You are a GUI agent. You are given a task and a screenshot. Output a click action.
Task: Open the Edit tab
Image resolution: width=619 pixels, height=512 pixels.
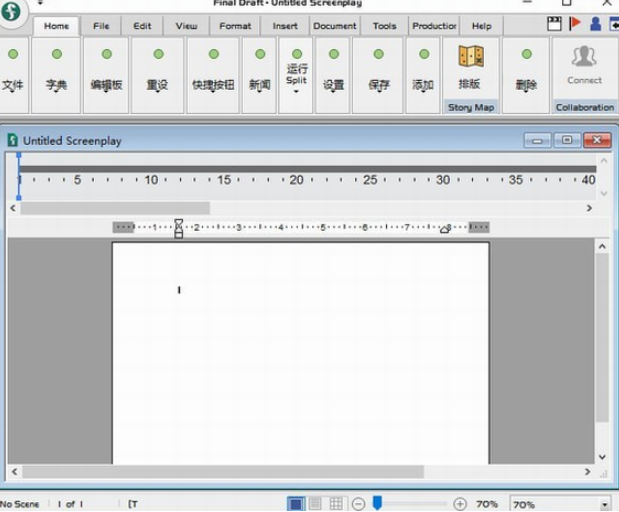click(142, 26)
